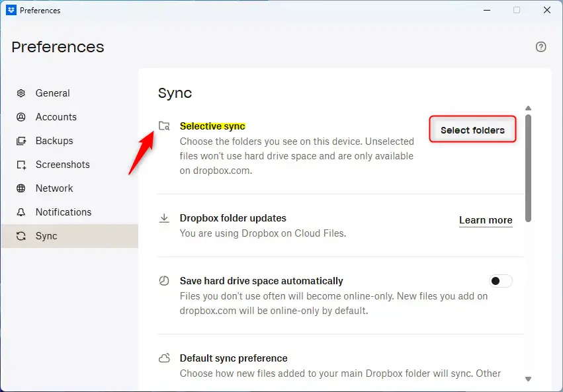This screenshot has width=563, height=392.
Task: Click the Dropbox folder updates heading
Action: [x=233, y=218]
